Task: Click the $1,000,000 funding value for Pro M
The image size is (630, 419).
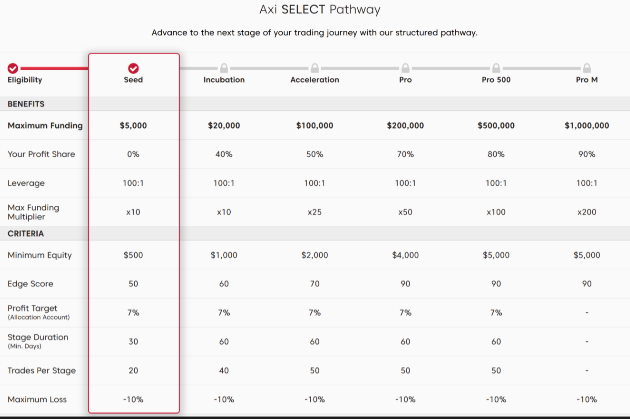Action: (587, 126)
